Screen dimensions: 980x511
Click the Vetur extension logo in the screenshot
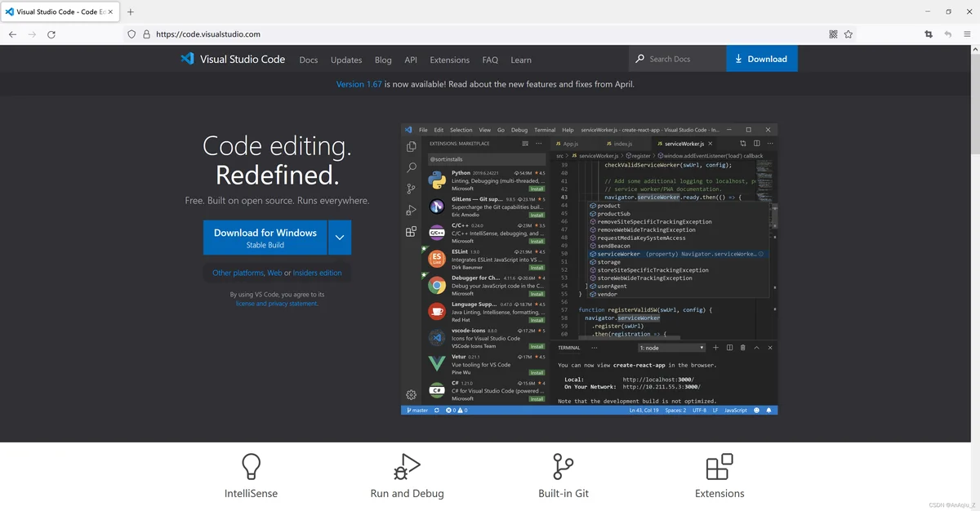click(437, 363)
